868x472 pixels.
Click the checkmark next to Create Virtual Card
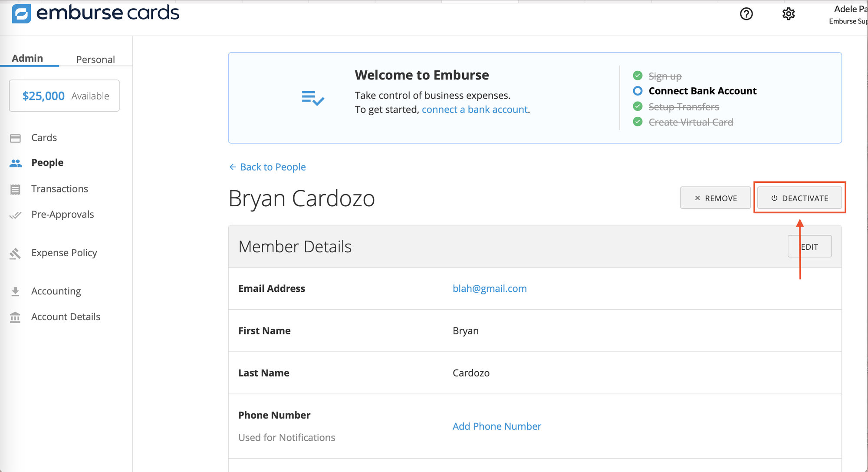coord(637,122)
